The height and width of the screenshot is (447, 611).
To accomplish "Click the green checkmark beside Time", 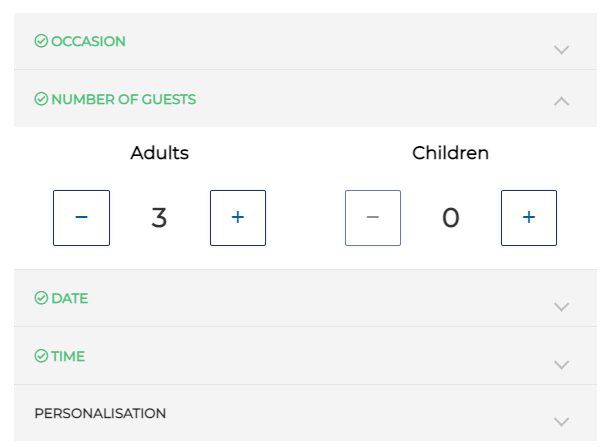I will pyautogui.click(x=41, y=356).
